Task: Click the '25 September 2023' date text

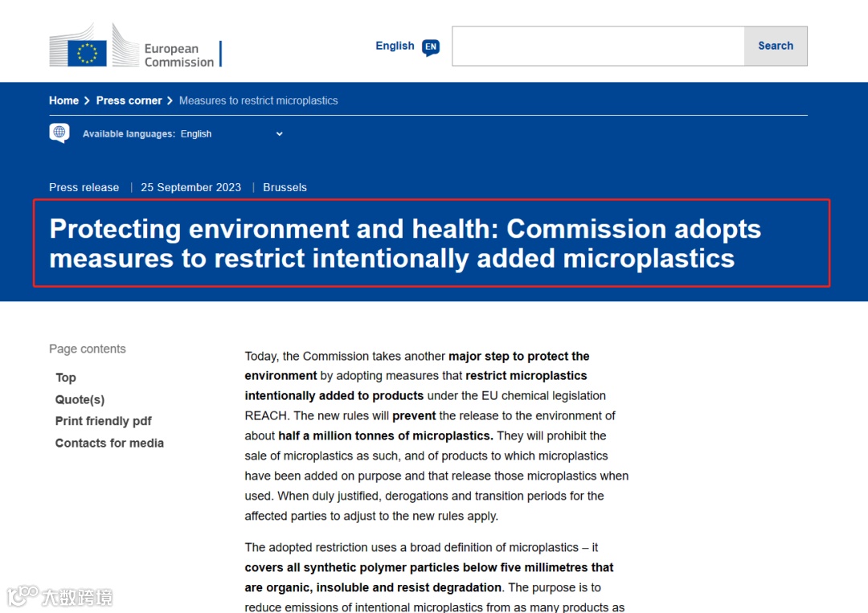Action: pyautogui.click(x=191, y=187)
